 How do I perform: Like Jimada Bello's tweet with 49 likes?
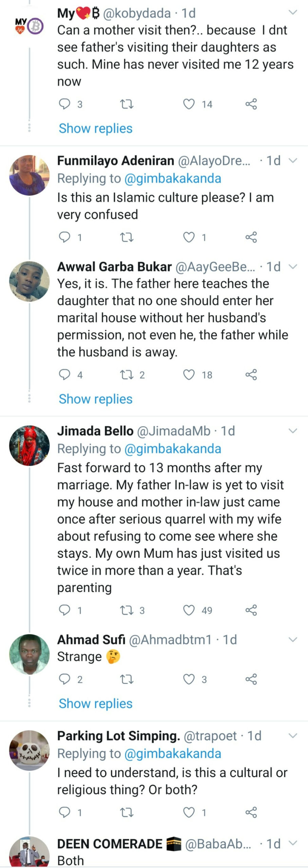[x=189, y=610]
